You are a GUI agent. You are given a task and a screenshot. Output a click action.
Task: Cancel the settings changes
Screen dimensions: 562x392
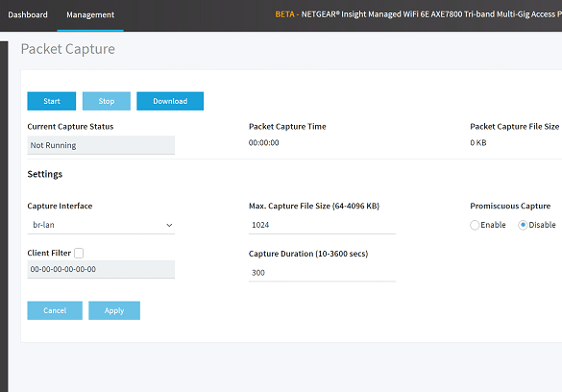pos(55,310)
